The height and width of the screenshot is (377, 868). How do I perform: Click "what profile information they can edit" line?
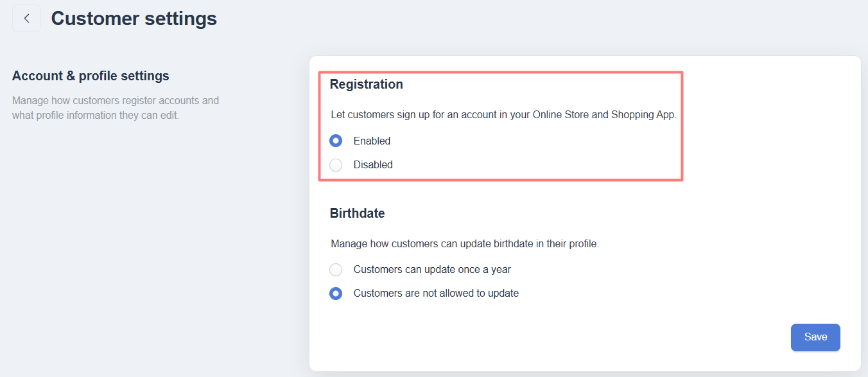coord(96,116)
